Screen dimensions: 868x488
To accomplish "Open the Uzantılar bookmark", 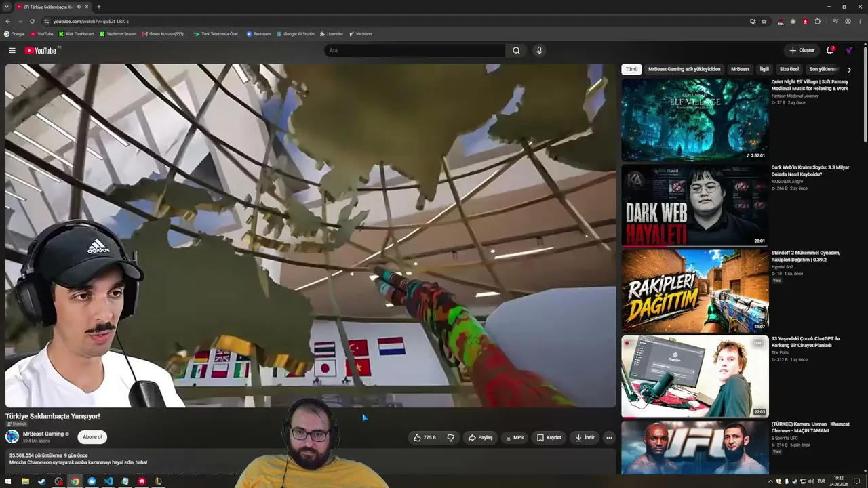I will click(x=332, y=34).
